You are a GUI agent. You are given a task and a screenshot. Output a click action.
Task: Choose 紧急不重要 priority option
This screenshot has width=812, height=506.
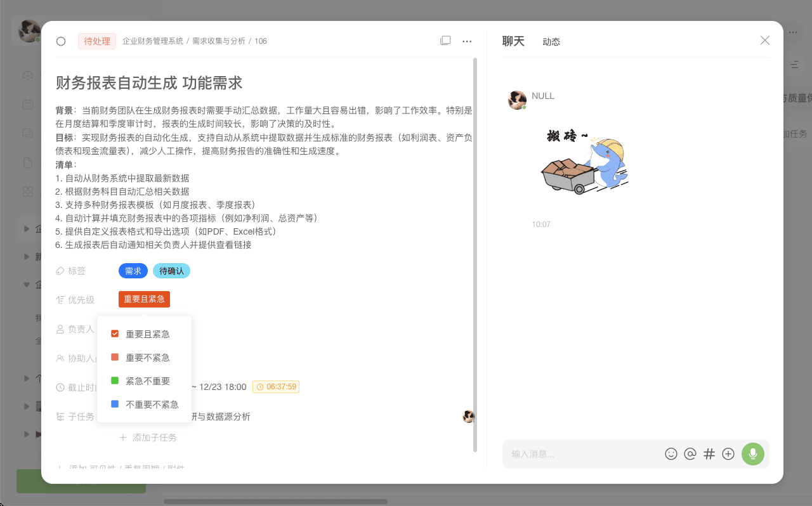click(x=147, y=381)
